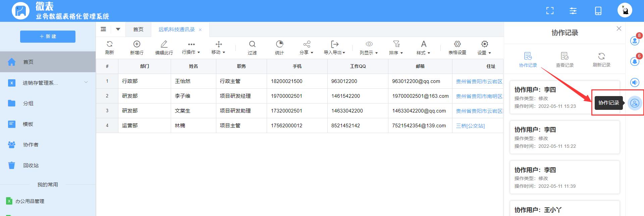Image resolution: width=644 pixels, height=216 pixels.
Task: Click the speaker announcement icon on right rail
Action: [635, 82]
